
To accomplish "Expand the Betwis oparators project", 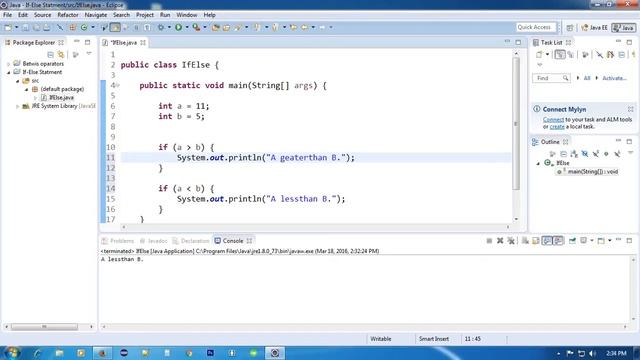I will tap(9, 64).
